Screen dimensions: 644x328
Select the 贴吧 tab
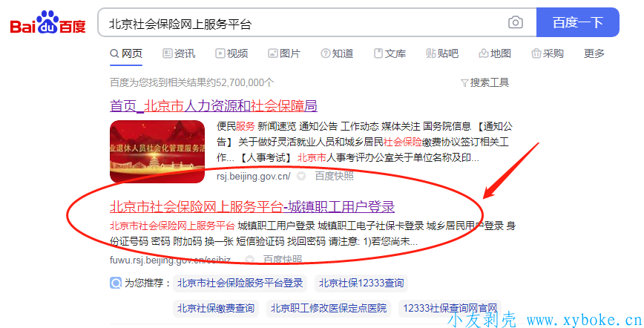[442, 53]
